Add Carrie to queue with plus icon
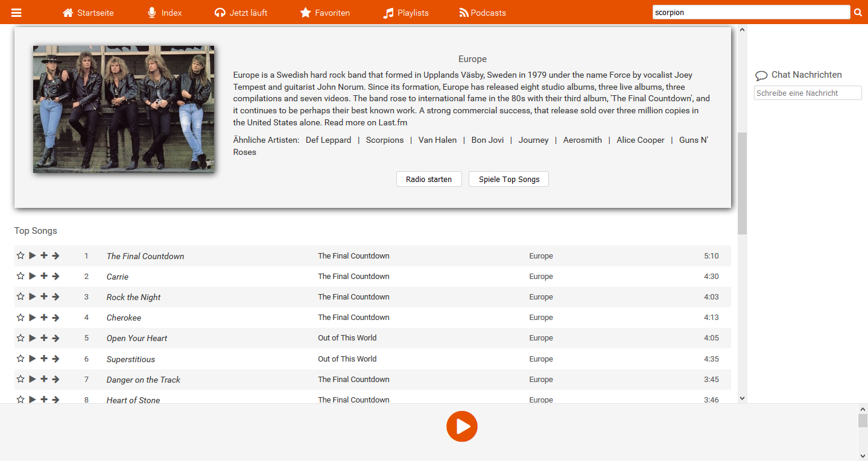The width and height of the screenshot is (868, 461). coord(44,276)
